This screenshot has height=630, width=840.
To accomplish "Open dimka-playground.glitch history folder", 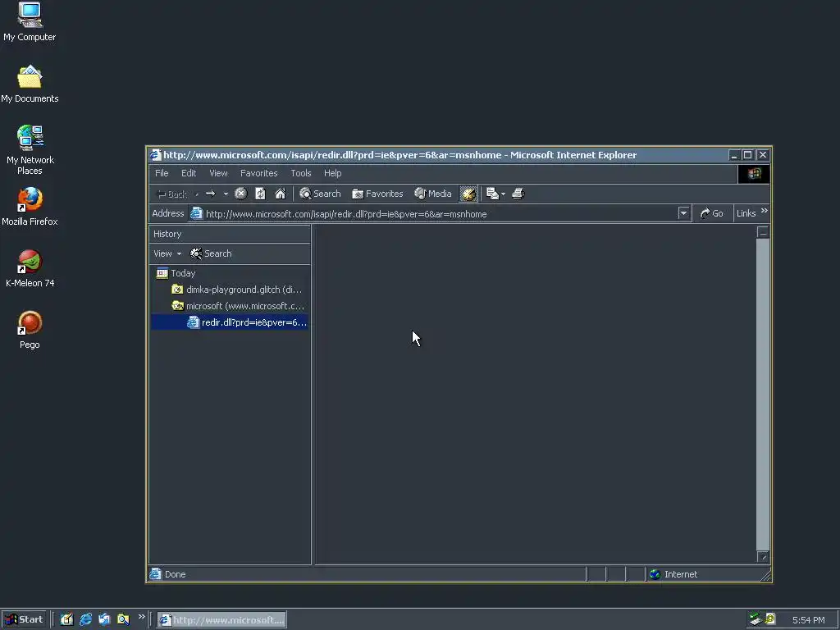I will point(244,290).
